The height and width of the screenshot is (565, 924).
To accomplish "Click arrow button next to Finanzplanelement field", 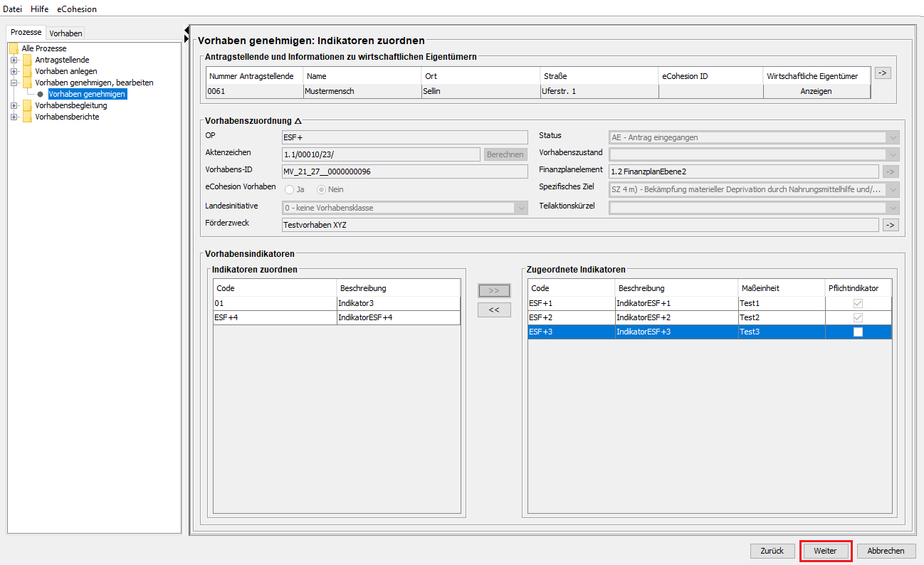I will tap(890, 171).
